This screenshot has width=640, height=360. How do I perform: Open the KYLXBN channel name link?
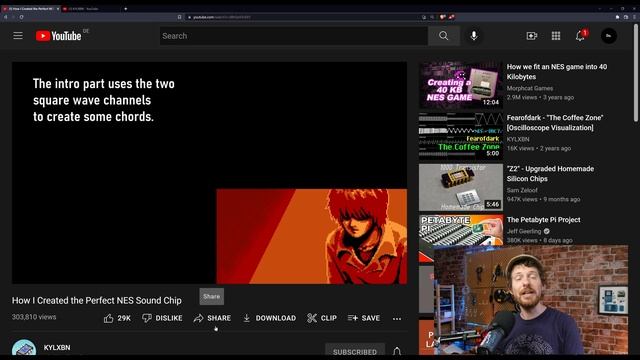(x=57, y=348)
